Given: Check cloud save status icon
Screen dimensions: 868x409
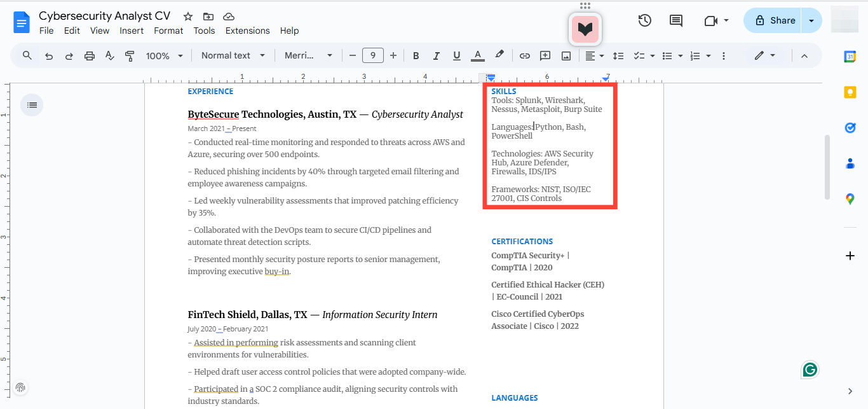Looking at the screenshot, I should (x=229, y=17).
